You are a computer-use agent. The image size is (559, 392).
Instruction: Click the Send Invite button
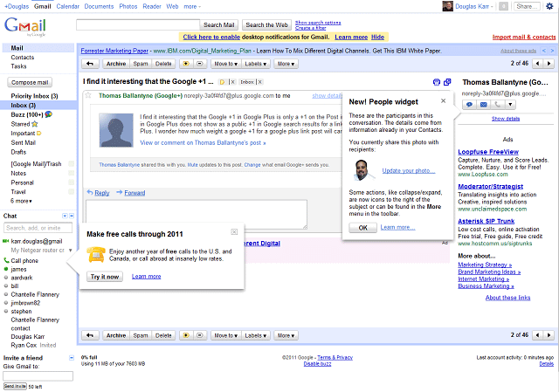(x=15, y=386)
